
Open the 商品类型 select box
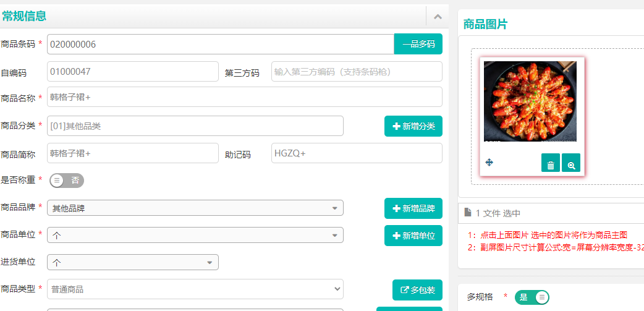195,289
